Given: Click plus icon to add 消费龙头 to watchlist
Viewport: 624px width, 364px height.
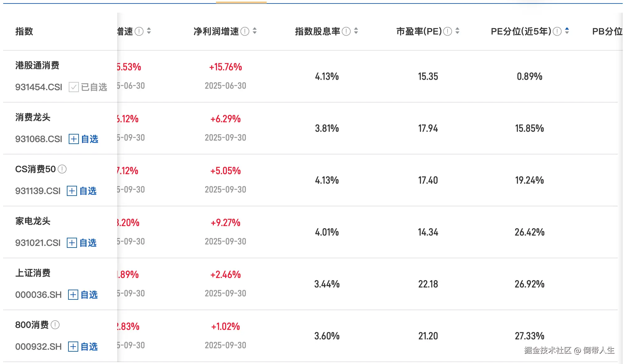Looking at the screenshot, I should 73,139.
